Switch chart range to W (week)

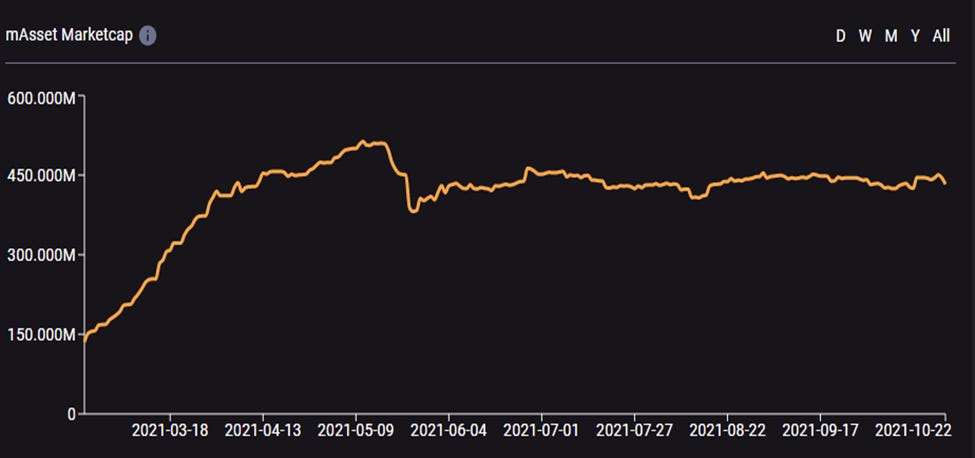865,36
